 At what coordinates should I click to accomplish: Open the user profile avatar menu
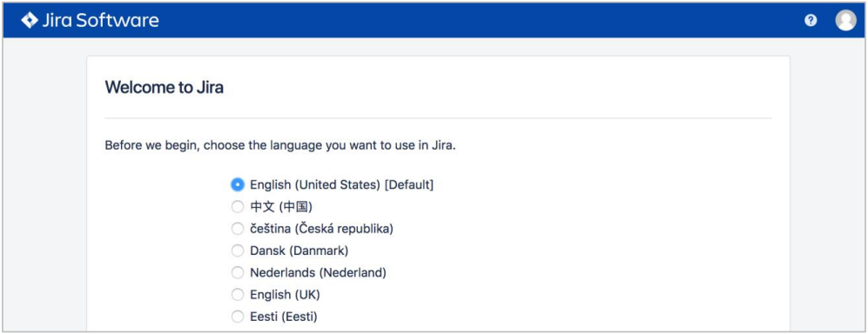tap(845, 21)
